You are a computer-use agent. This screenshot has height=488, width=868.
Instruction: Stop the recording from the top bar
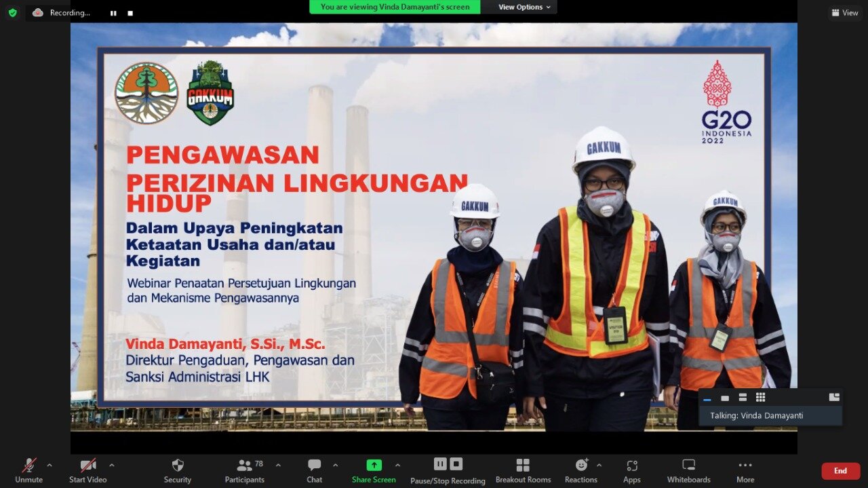[130, 13]
